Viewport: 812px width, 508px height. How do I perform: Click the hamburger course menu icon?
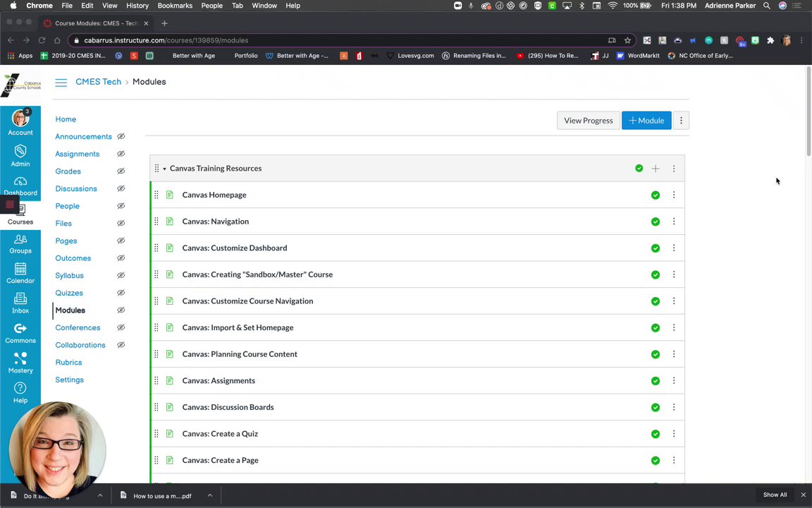pos(61,83)
